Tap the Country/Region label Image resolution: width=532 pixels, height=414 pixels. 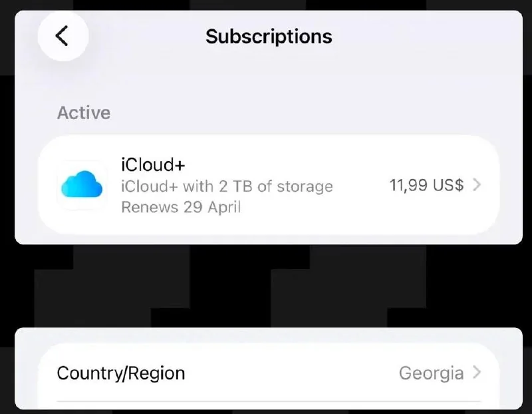(121, 373)
